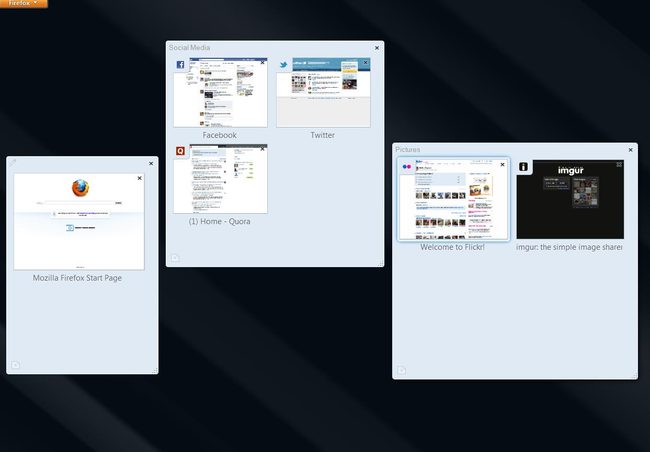
Task: Close the Pictures group
Action: tap(631, 150)
